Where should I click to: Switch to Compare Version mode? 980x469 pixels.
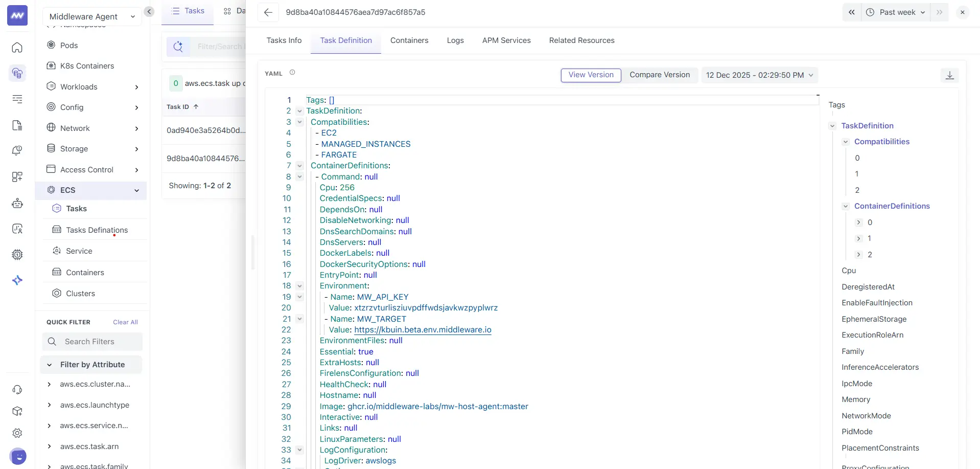[x=660, y=75]
